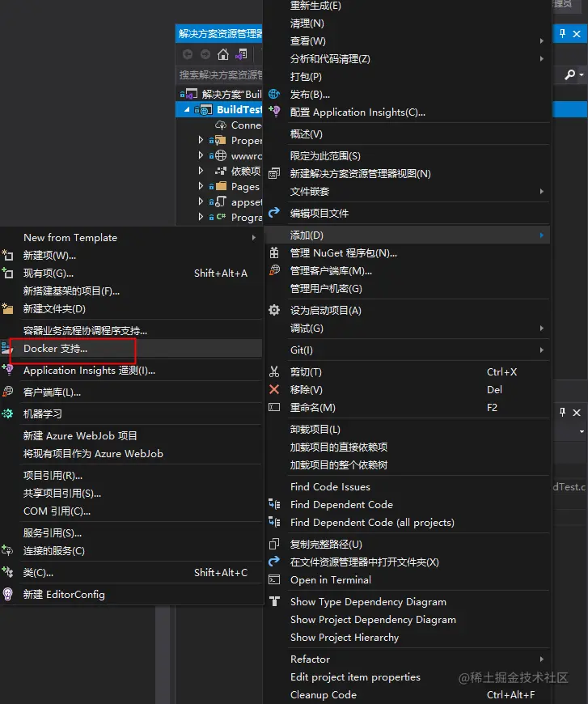Click the Solution Explorer search field

[x=220, y=74]
